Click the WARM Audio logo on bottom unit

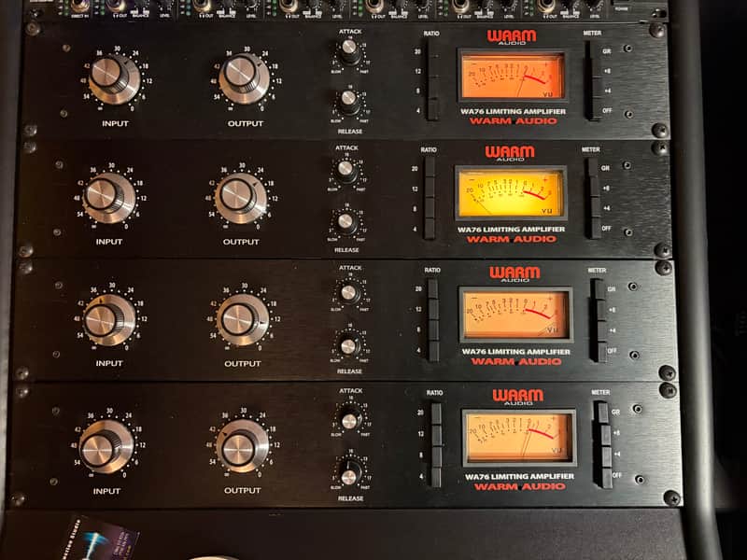[x=518, y=397]
